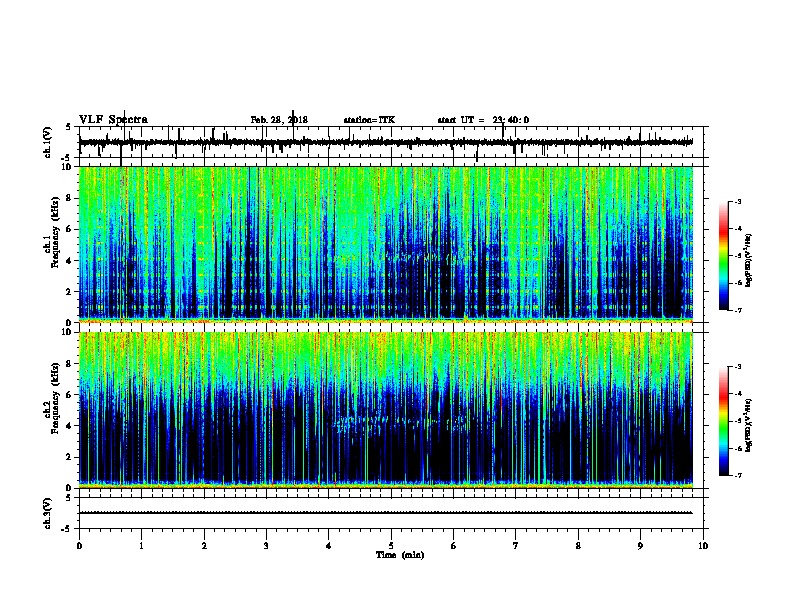Click time axis tick label "1" minute

click(141, 546)
